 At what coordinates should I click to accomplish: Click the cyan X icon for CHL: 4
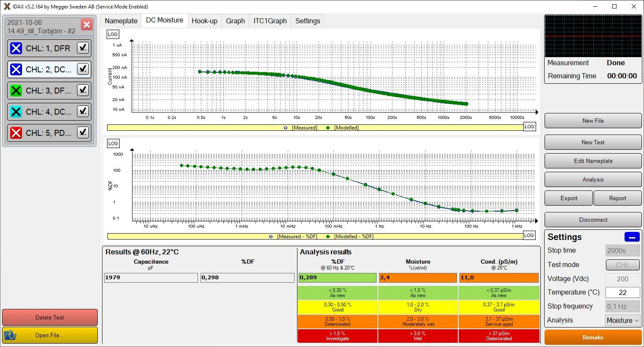[16, 112]
